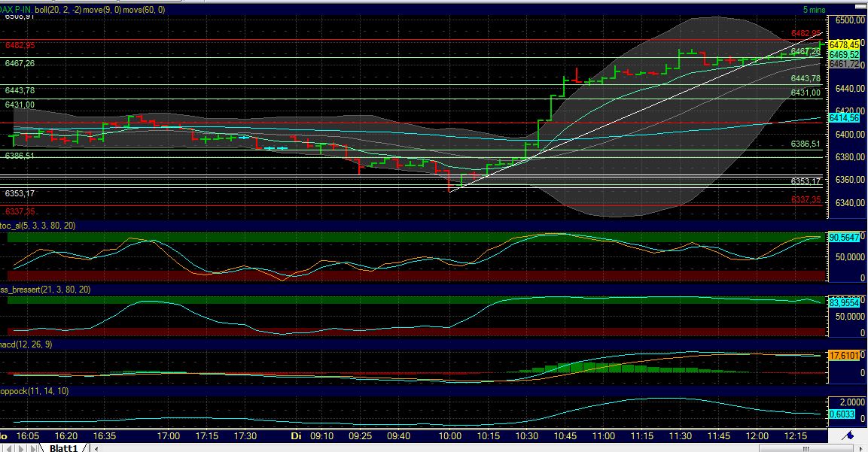Screen dimensions: 868x452
Task: Expand the sheet list chevron next to Blatt1
Action: pos(96,448)
